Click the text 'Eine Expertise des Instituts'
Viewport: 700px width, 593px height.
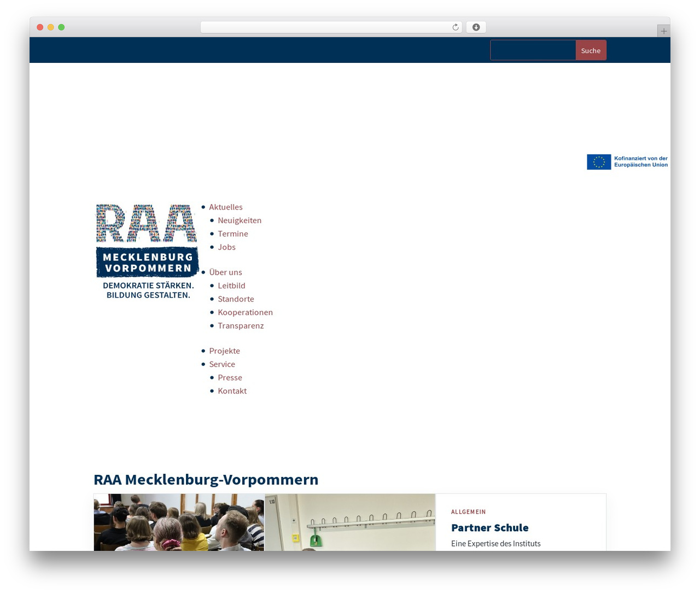(495, 543)
